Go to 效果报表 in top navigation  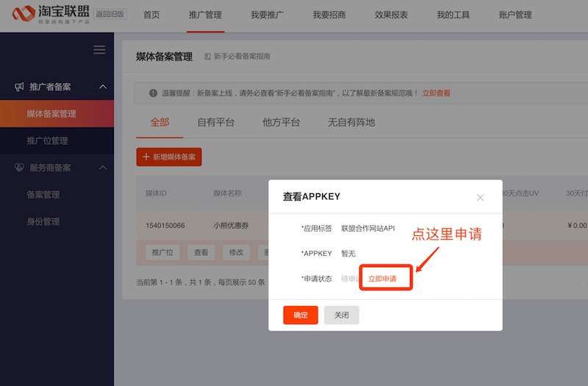(391, 15)
